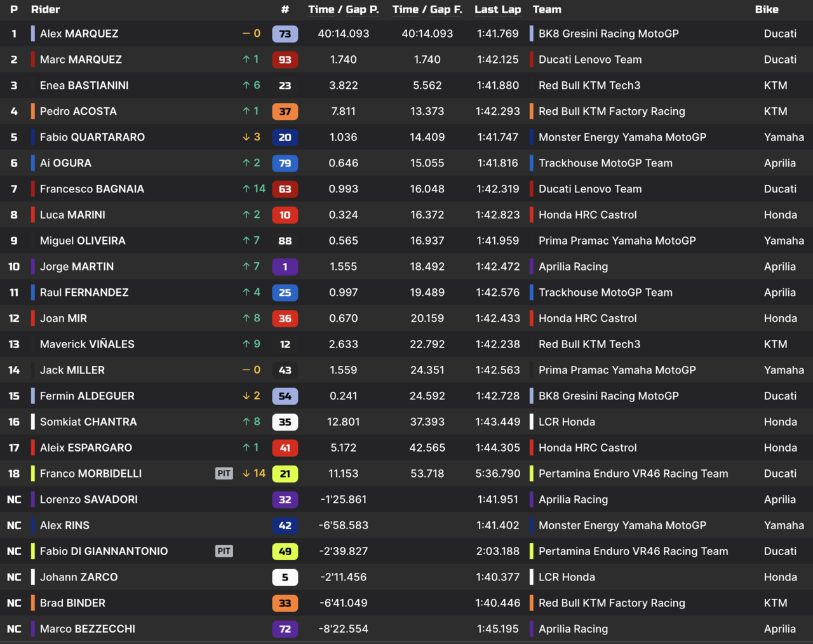This screenshot has height=644, width=813.
Task: Open team BK8 Gresini Racing MotoGP in row 1
Action: click(608, 34)
